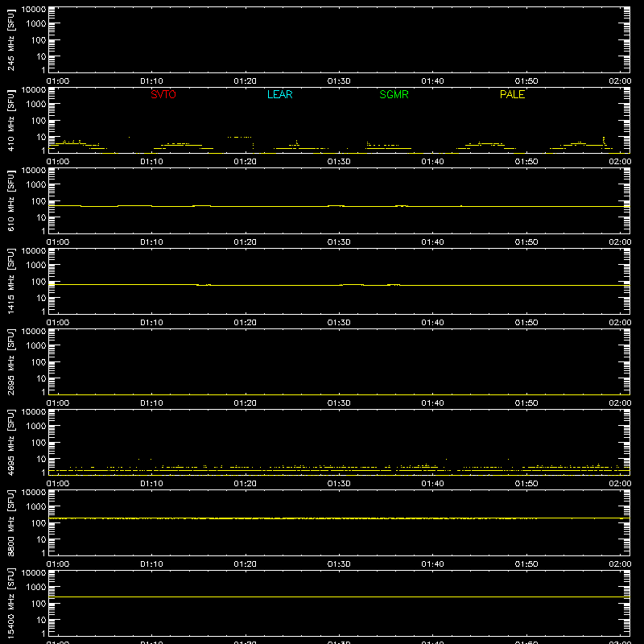Click 01:10 tick label under 410 MHz panel
This screenshot has height=644, width=644.
point(151,162)
